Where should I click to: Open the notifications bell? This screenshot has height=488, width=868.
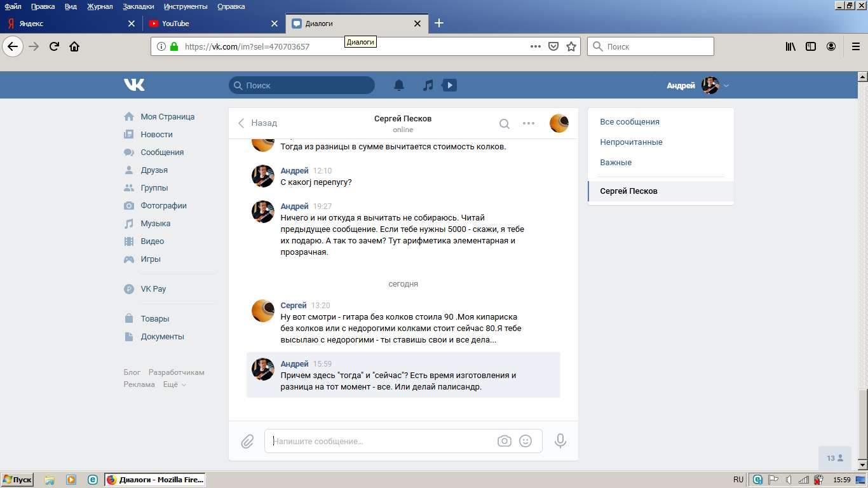point(399,85)
